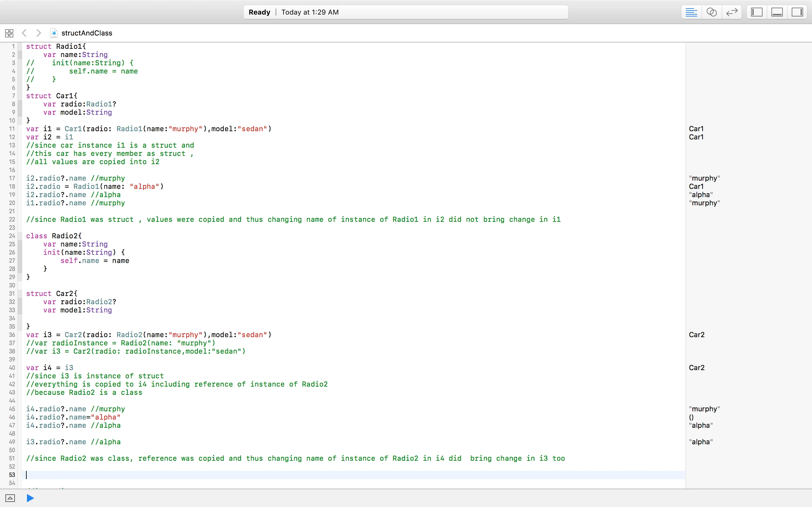The image size is (812, 507).
Task: Click the structAndClass file breadcrumb
Action: (87, 33)
